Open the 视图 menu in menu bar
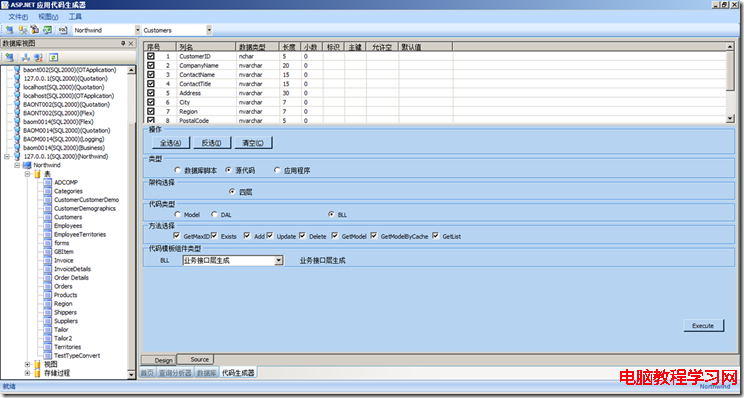Viewport: 744px width, 398px height. (x=48, y=17)
